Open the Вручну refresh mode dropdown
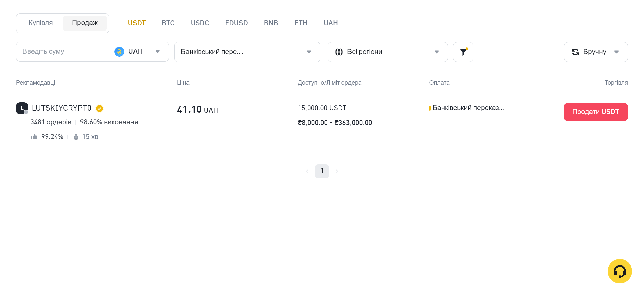The width and height of the screenshot is (644, 295). click(596, 52)
